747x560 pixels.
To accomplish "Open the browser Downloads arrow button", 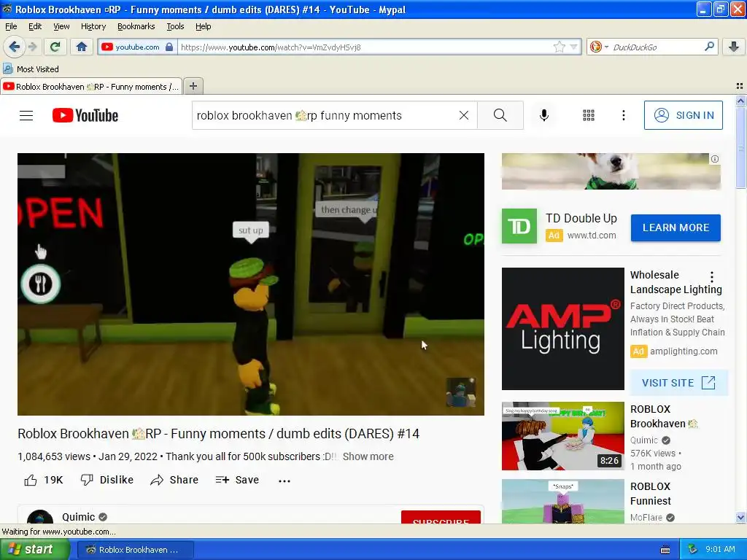I will (734, 47).
